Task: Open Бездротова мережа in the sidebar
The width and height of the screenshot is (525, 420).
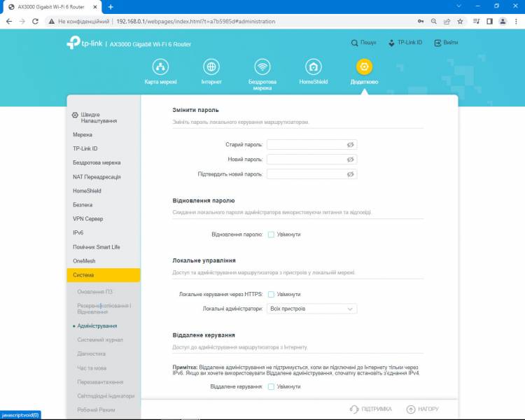Action: pyautogui.click(x=97, y=162)
